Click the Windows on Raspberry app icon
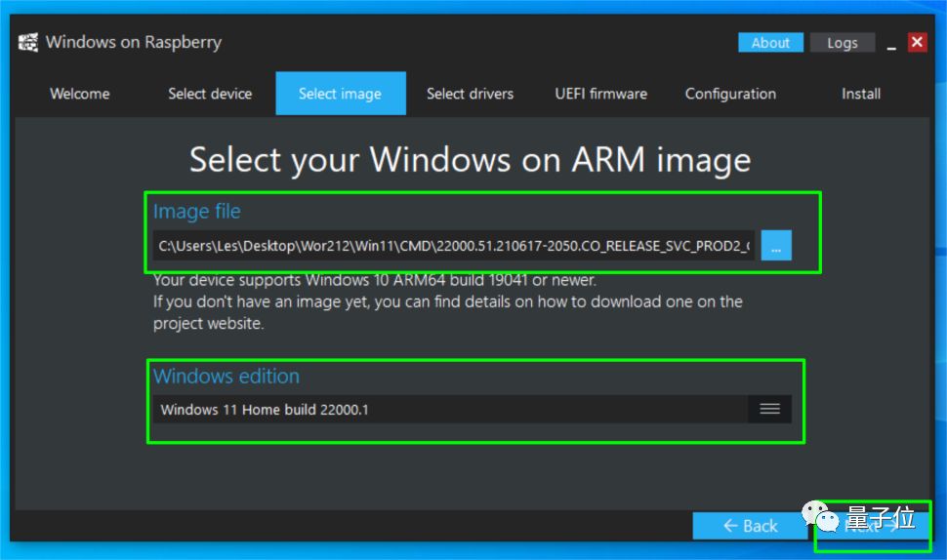The image size is (947, 560). click(28, 43)
